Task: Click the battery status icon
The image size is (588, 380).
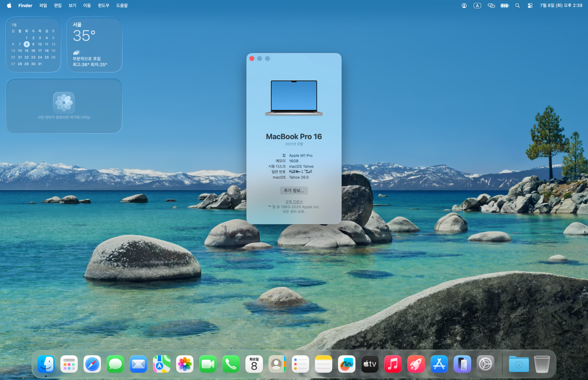Action: [505, 5]
